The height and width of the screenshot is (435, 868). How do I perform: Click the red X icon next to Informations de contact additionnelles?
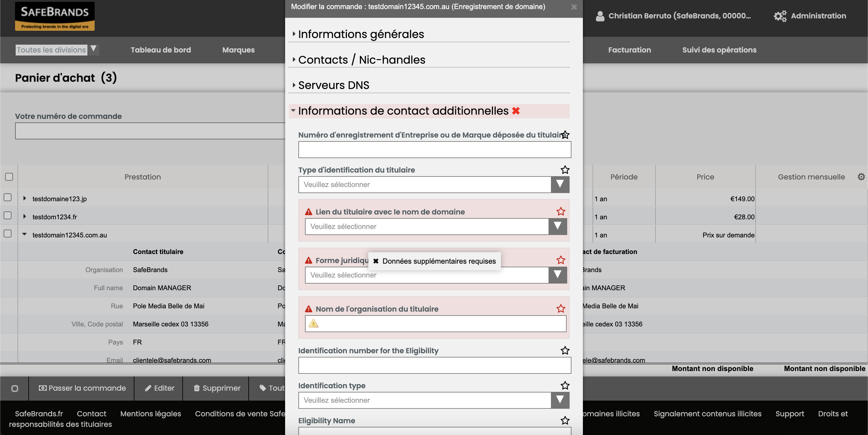514,110
